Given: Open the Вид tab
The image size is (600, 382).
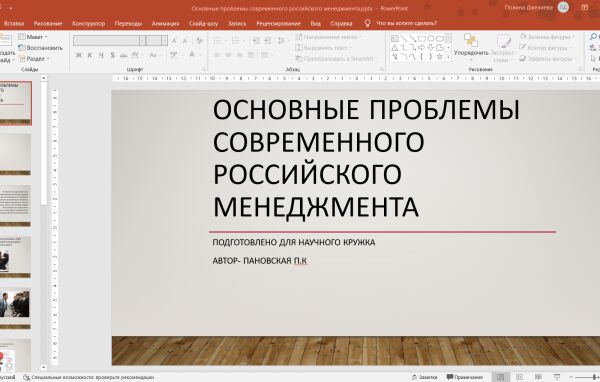Looking at the screenshot, I should tap(315, 23).
